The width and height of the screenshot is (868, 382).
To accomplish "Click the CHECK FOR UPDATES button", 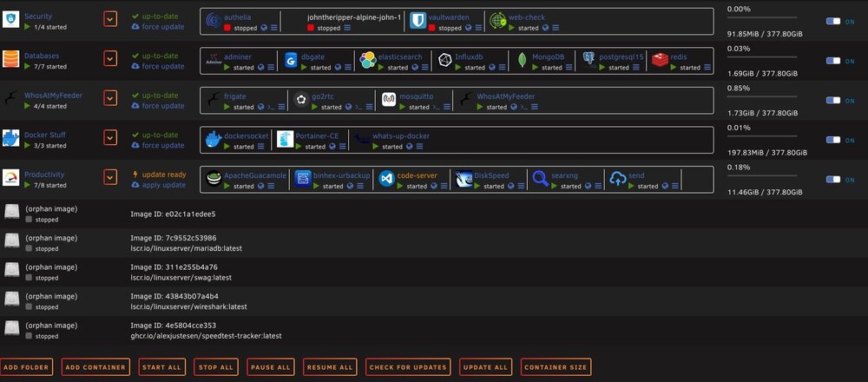I will tap(408, 367).
